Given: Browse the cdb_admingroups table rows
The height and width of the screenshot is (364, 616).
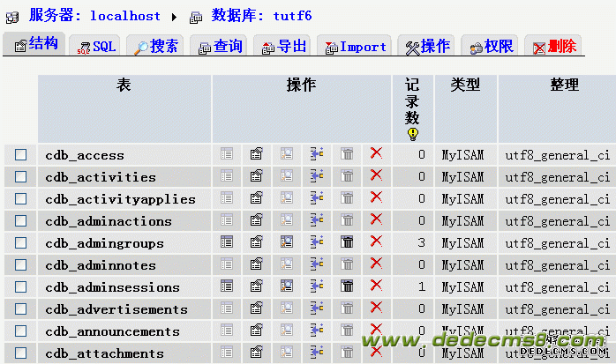Looking at the screenshot, I should click(227, 241).
